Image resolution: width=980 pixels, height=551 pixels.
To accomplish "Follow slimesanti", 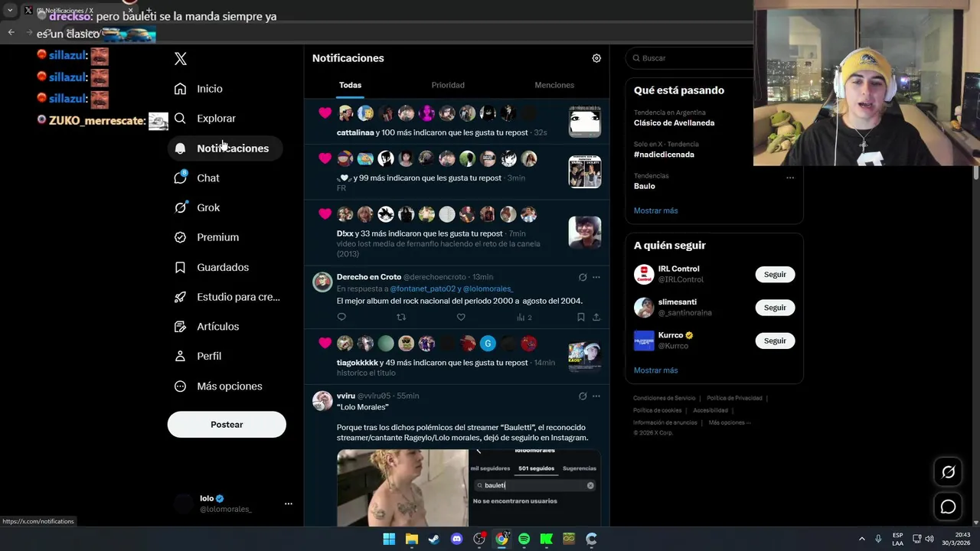I will coord(775,308).
